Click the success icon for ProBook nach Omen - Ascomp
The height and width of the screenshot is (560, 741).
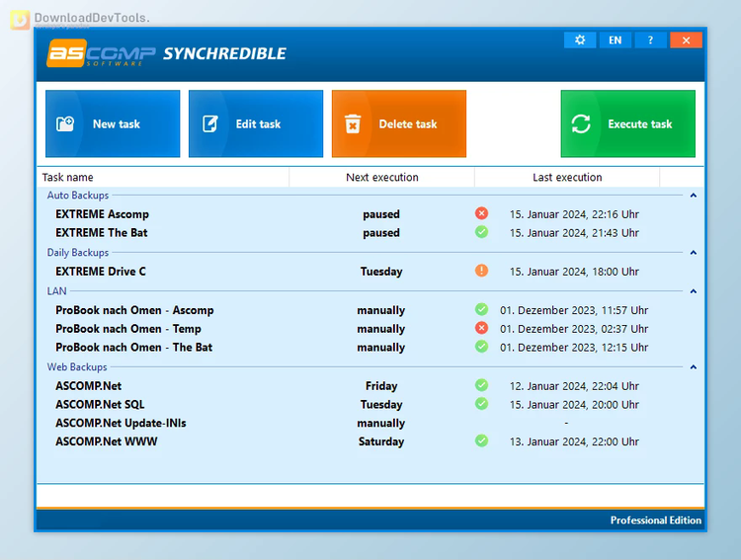481,309
